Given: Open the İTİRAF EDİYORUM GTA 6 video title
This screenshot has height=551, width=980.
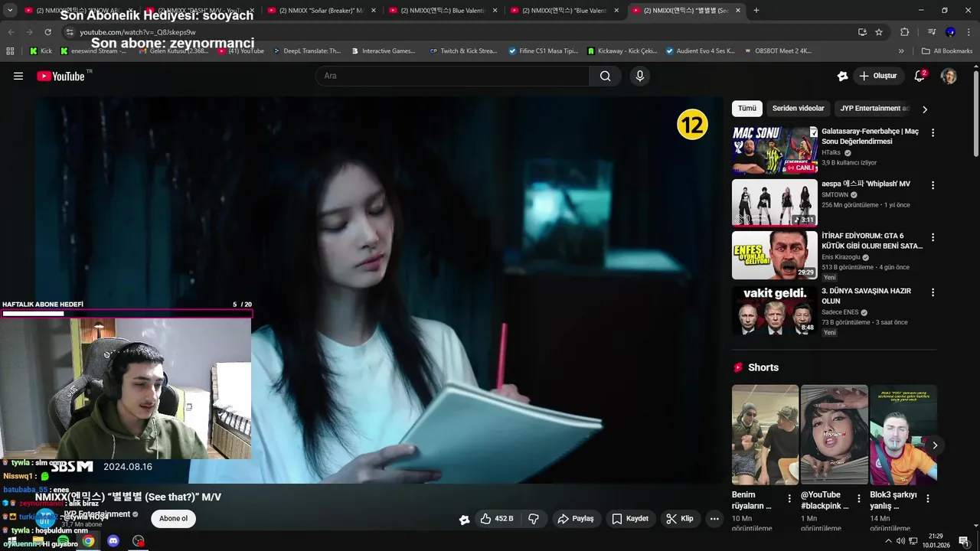Looking at the screenshot, I should 872,241.
